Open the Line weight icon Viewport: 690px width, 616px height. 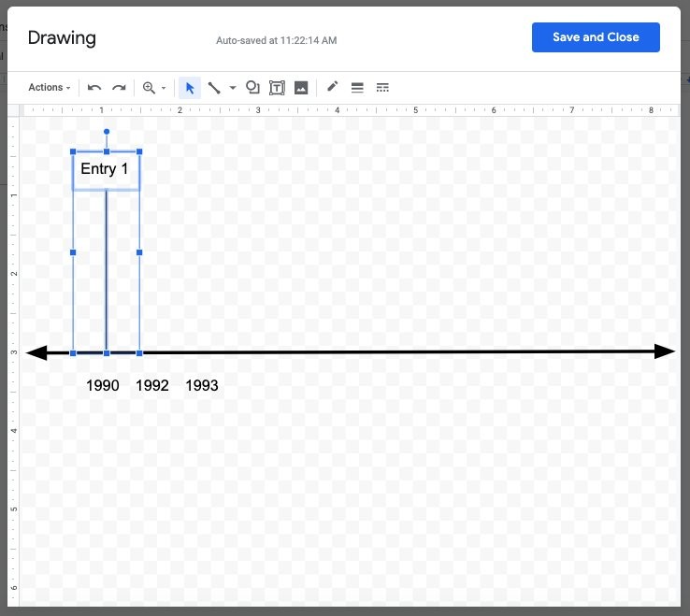357,88
